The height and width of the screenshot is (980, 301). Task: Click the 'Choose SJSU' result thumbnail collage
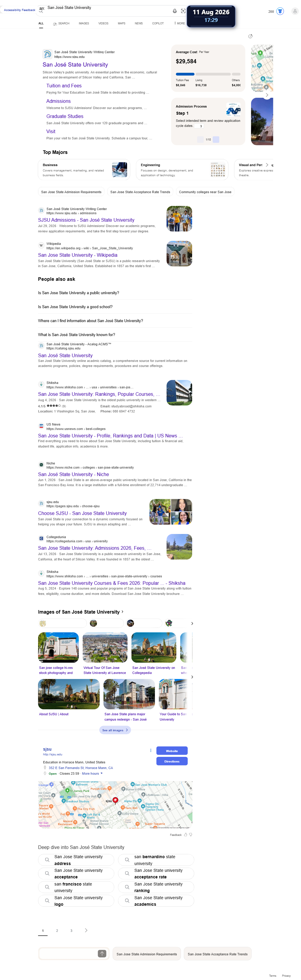171,512
